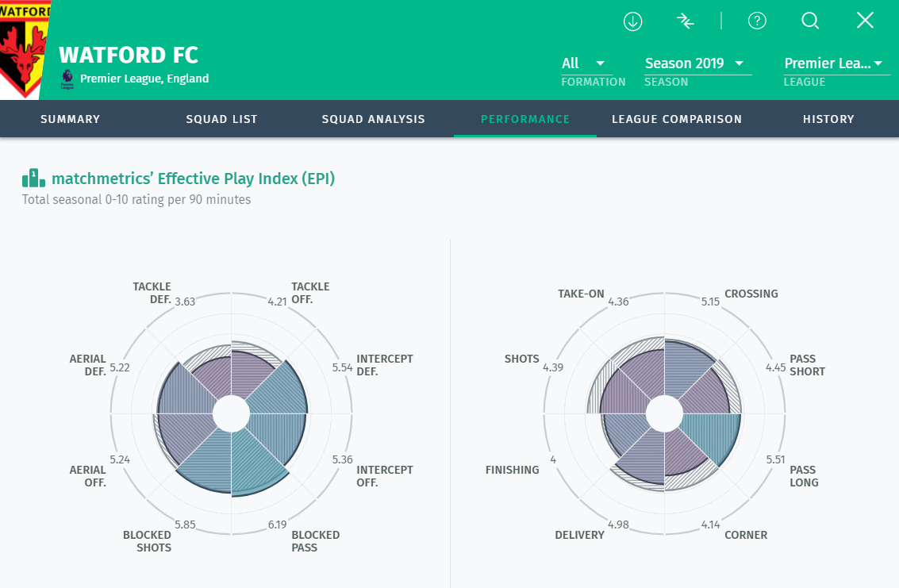The height and width of the screenshot is (588, 899).
Task: Click the download icon in header
Action: 632,21
